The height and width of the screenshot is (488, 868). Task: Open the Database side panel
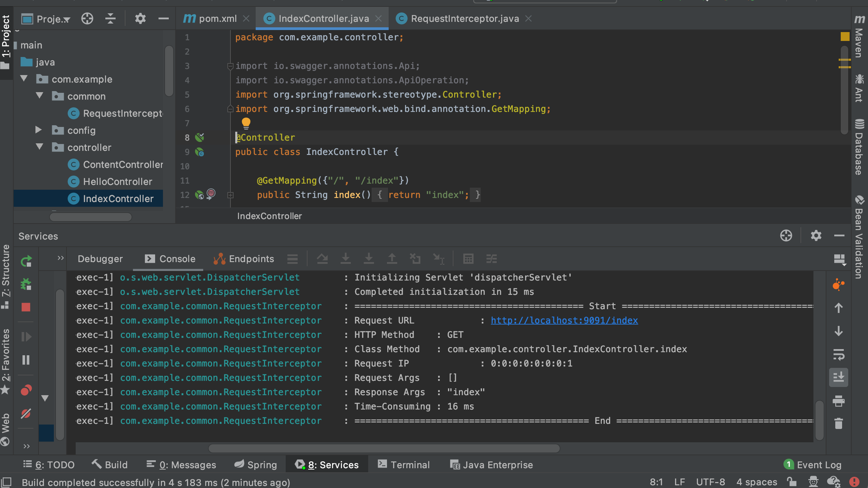[x=860, y=147]
